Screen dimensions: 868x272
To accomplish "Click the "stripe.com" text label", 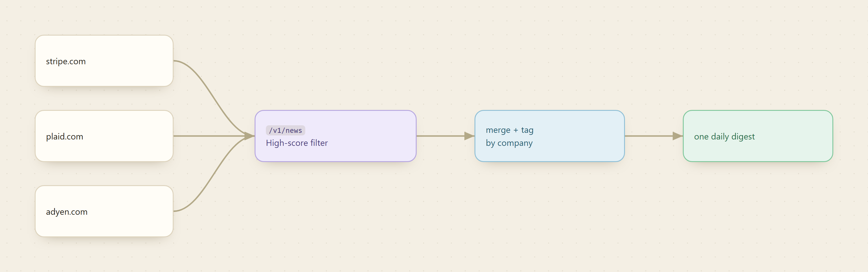I will (66, 62).
